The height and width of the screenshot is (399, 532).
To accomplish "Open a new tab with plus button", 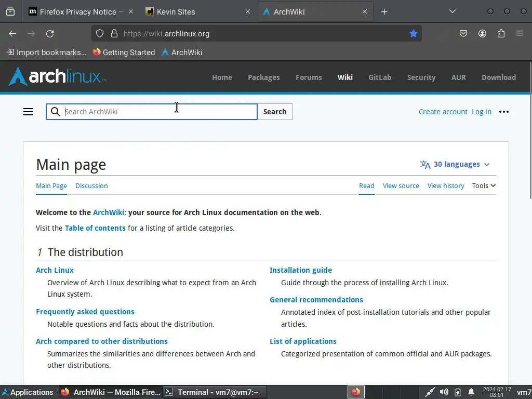I will (x=384, y=12).
